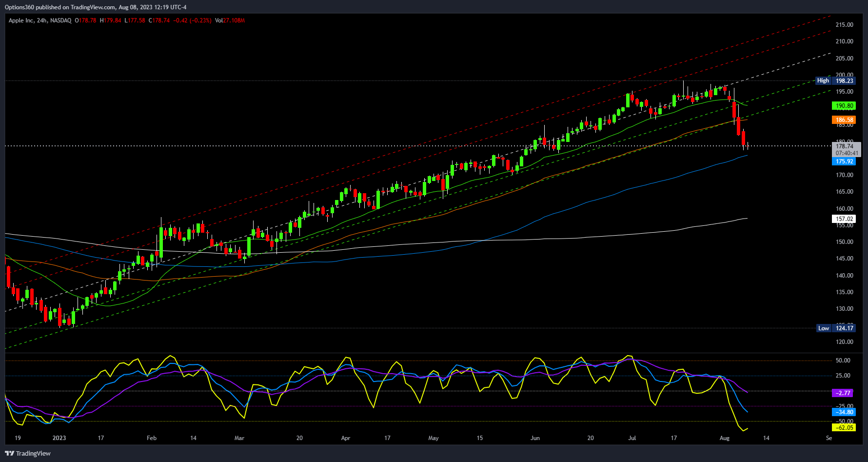Click the '2023' year label on time axis

point(59,438)
